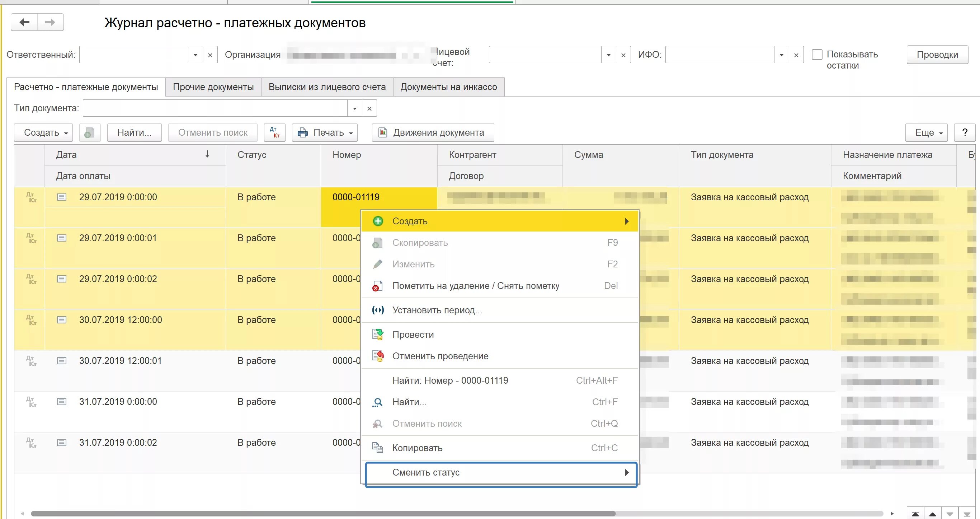Select Провести in the context menu
Image resolution: width=980 pixels, height=519 pixels.
point(413,334)
